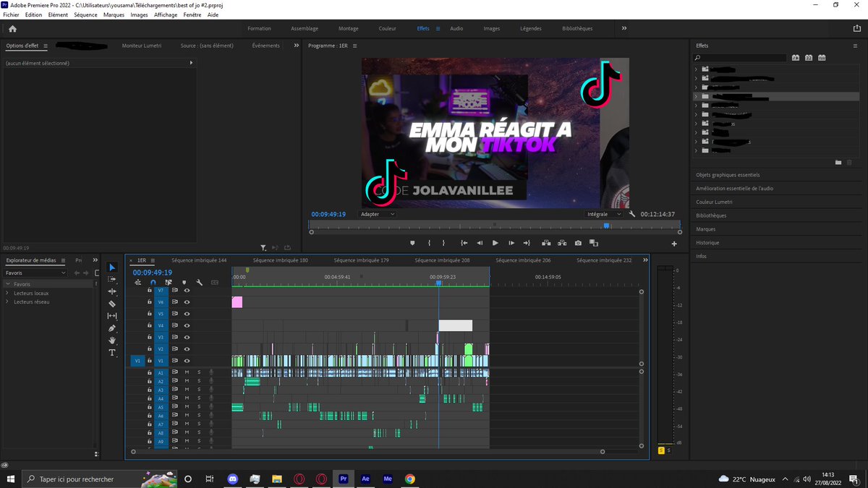
Task: Select the Selection arrow tool
Action: (112, 267)
